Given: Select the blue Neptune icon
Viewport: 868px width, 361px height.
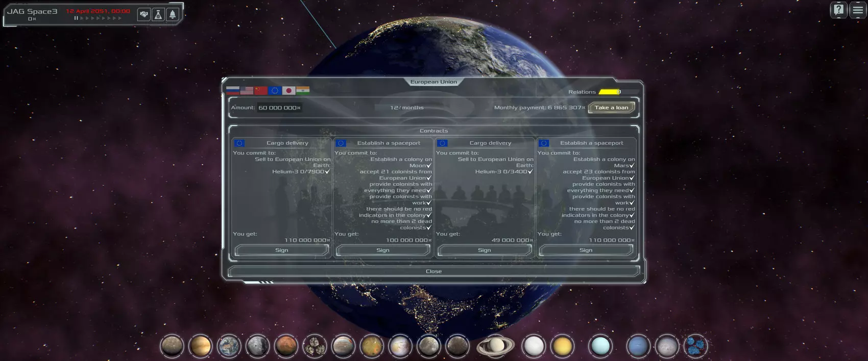Looking at the screenshot, I should 638,346.
